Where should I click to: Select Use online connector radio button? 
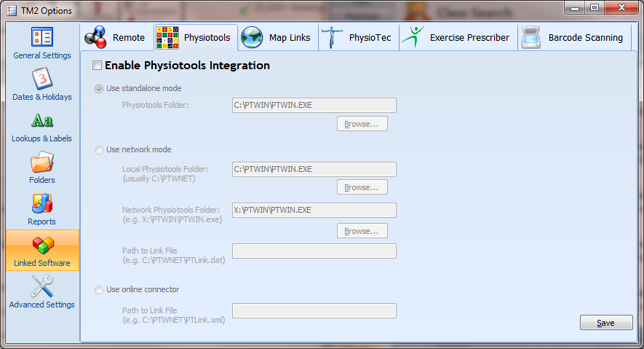[x=99, y=290]
